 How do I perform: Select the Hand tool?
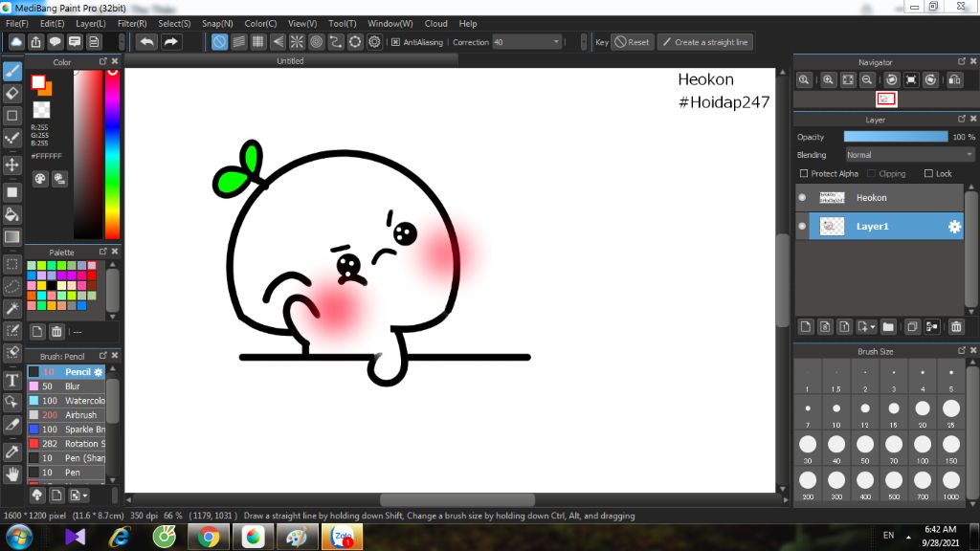11,474
